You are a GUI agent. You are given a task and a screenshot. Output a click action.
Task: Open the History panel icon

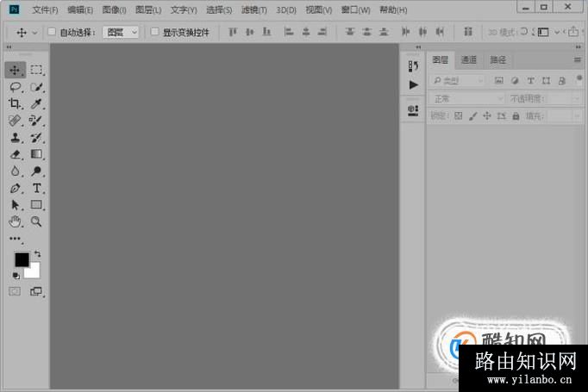coord(413,66)
